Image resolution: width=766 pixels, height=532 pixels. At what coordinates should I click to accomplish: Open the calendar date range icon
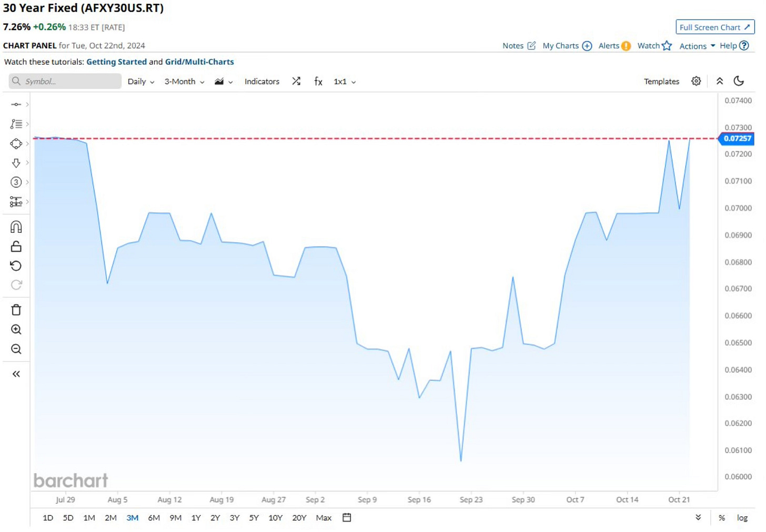click(x=347, y=518)
